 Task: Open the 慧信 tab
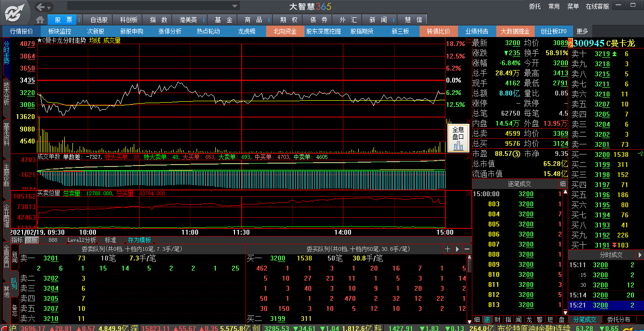(413, 20)
